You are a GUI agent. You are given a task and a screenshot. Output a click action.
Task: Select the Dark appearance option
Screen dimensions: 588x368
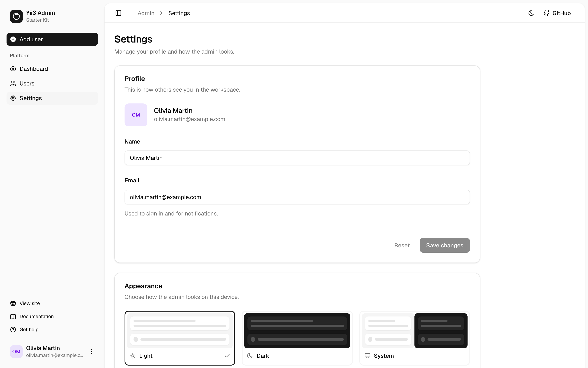pos(297,338)
